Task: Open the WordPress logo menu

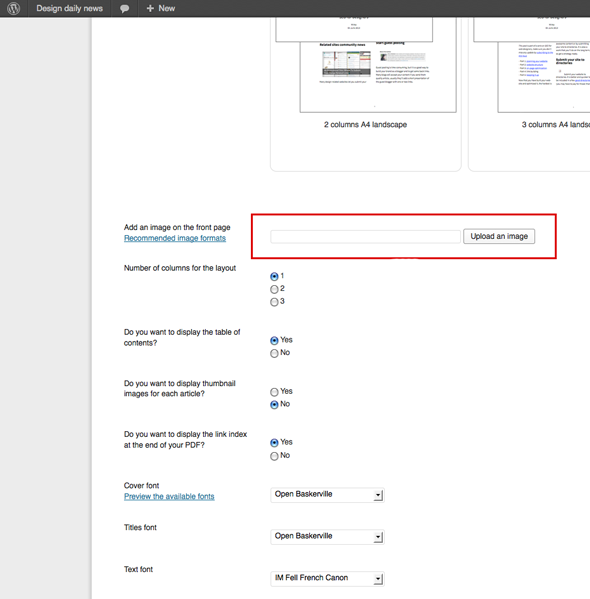Action: (x=13, y=8)
